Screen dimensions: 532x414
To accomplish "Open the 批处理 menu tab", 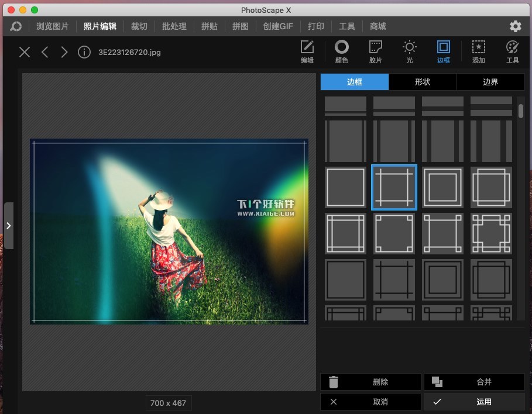I will coord(174,26).
